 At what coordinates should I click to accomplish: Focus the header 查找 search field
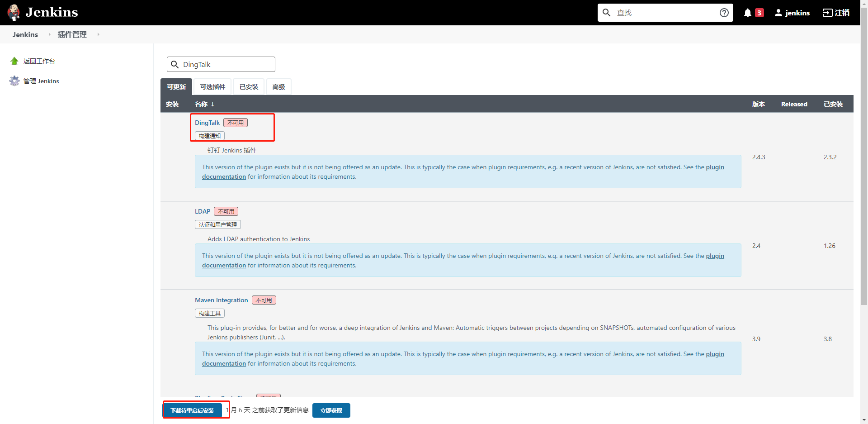[x=665, y=13]
